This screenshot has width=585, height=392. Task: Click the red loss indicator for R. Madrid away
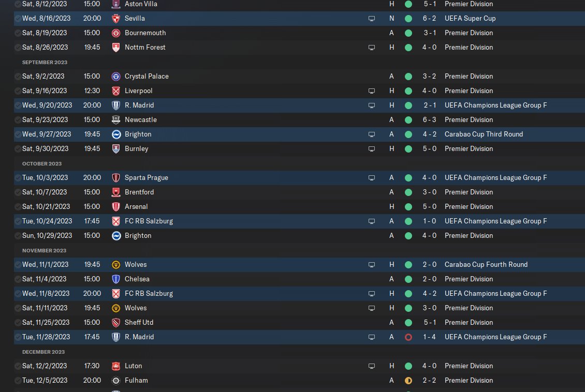(408, 337)
